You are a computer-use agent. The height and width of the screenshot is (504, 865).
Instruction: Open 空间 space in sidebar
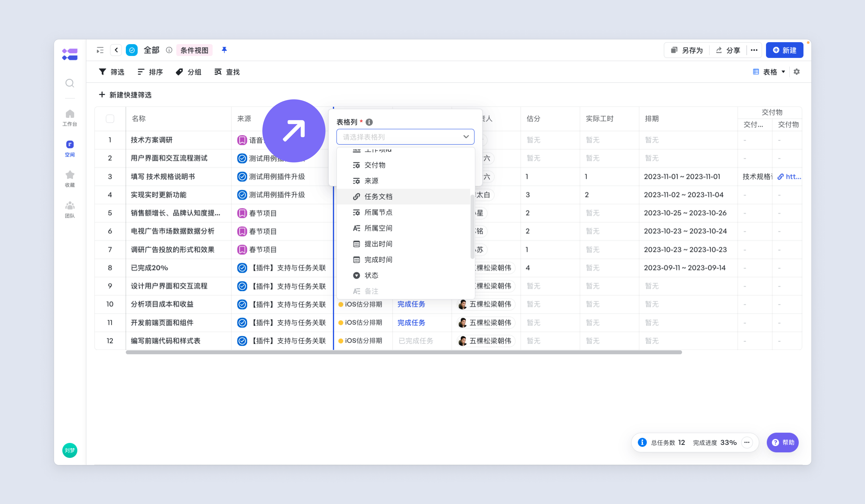click(x=70, y=148)
